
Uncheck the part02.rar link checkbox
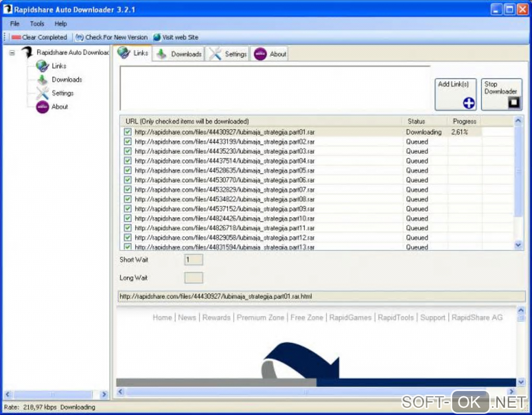[128, 141]
